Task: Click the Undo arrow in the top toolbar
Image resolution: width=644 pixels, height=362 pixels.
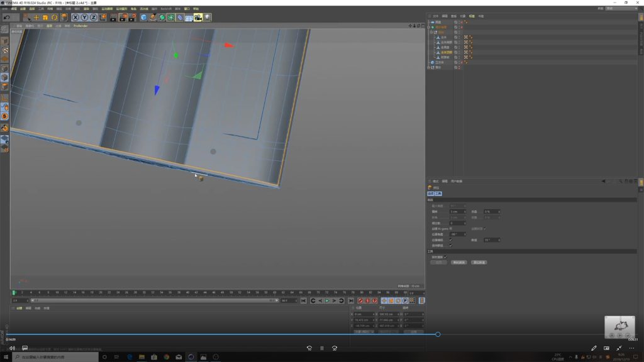Action: [x=6, y=18]
